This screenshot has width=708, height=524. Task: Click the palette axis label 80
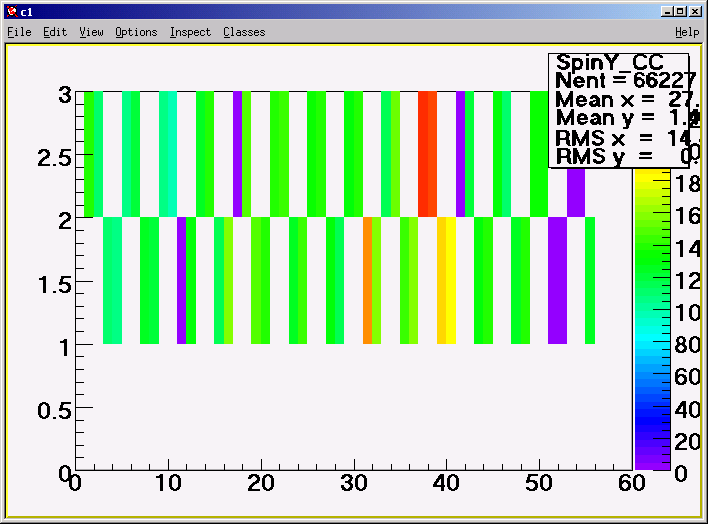click(x=687, y=345)
